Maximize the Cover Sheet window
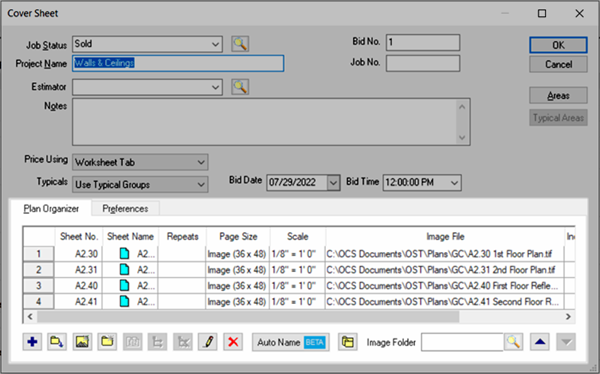 (x=542, y=13)
